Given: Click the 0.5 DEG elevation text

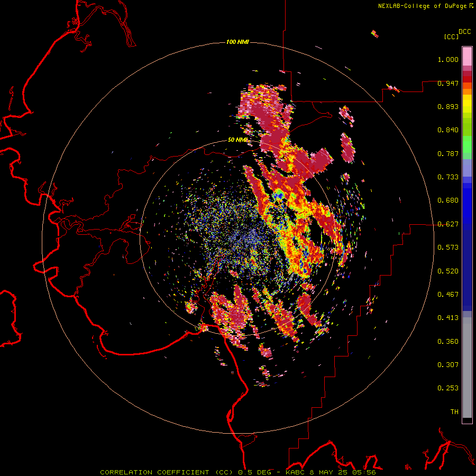Looking at the screenshot, I should click(254, 472).
